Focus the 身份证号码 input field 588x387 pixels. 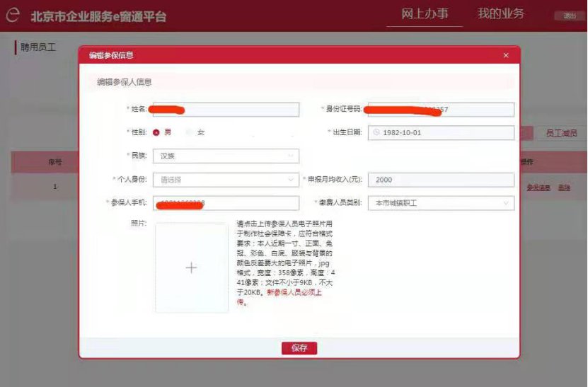coord(440,110)
